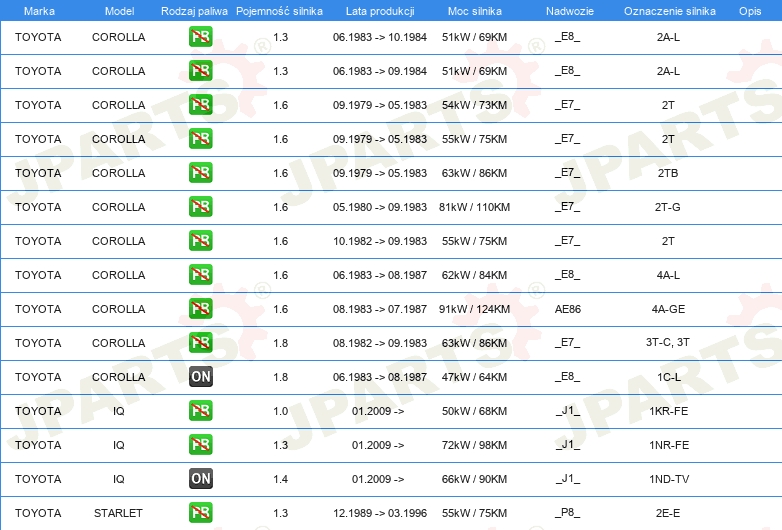Select the 47kW / 64KM power cell
The image size is (782, 530).
coord(474,377)
